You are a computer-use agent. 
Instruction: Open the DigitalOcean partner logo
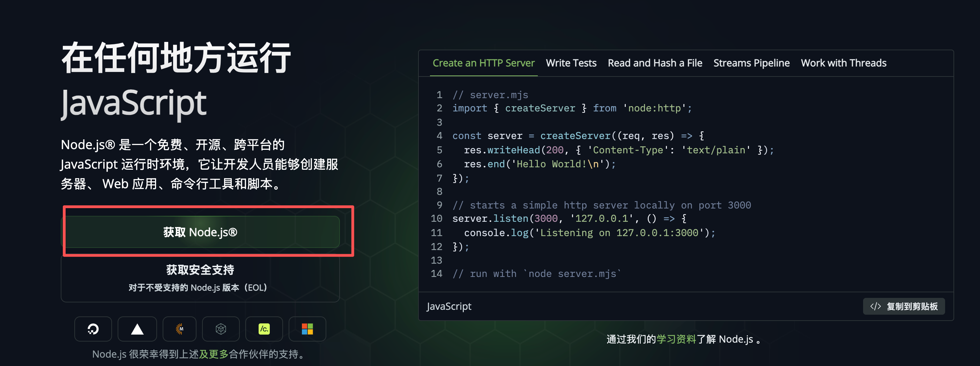click(93, 329)
